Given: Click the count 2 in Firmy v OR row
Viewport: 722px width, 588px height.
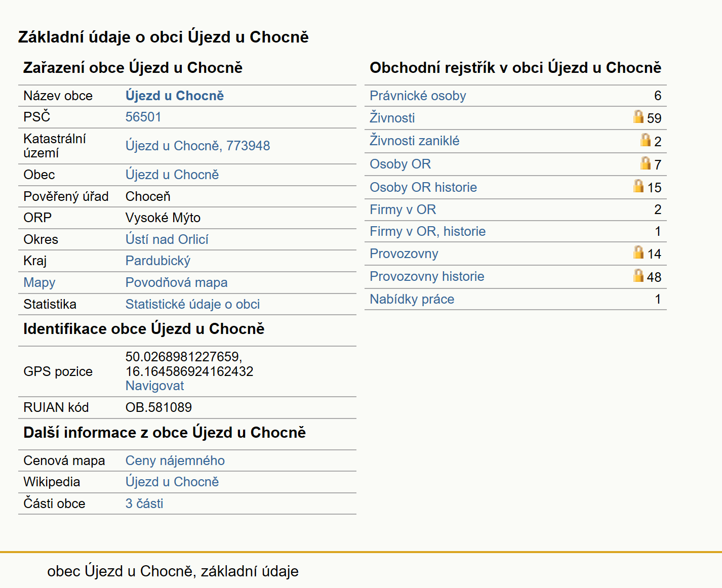Looking at the screenshot, I should pos(658,209).
